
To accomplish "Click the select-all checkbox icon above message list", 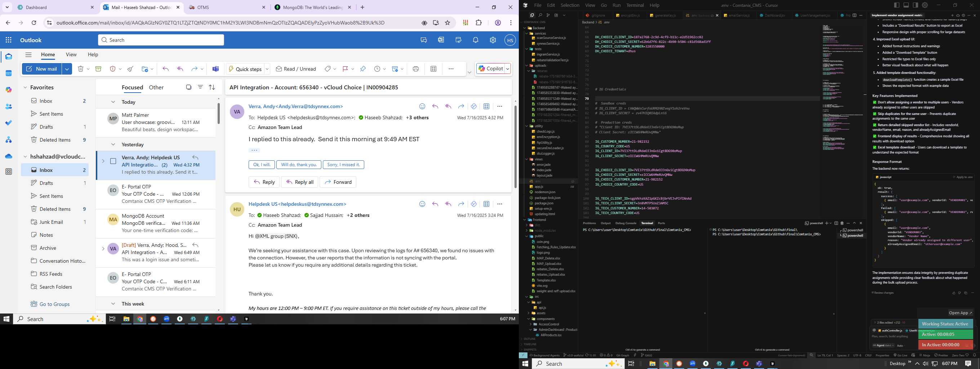I will (x=189, y=87).
